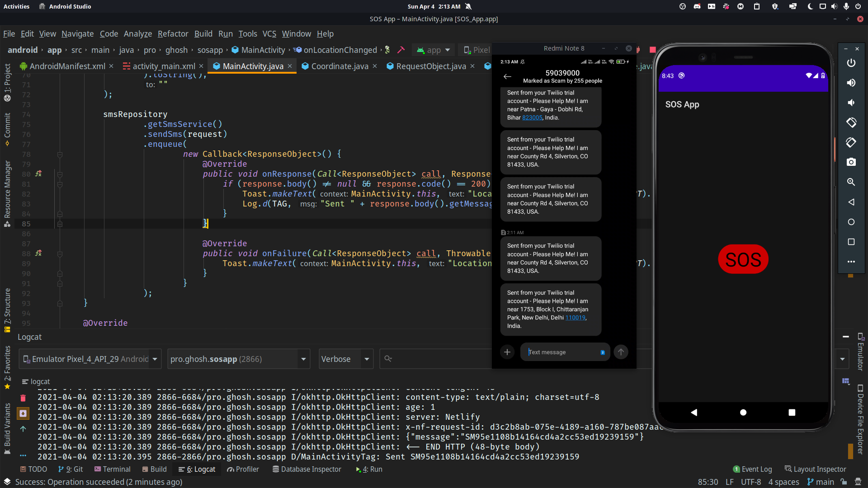The width and height of the screenshot is (868, 488).
Task: Clear logcat with the trash icon
Action: point(23,398)
